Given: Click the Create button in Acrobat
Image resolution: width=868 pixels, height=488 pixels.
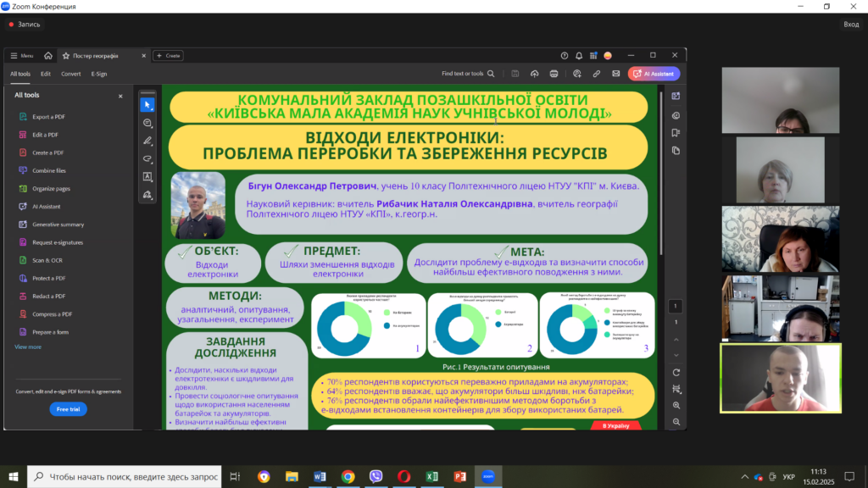Looking at the screenshot, I should click(169, 56).
